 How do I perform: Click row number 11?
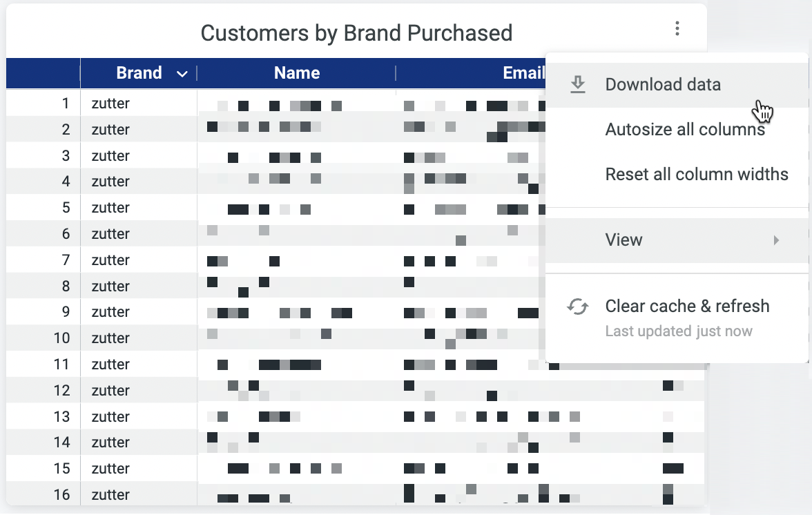pyautogui.click(x=62, y=365)
